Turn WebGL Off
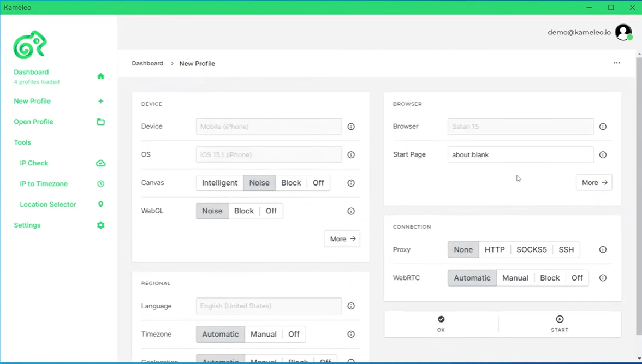Viewport: 642px width, 364px height. 271,211
